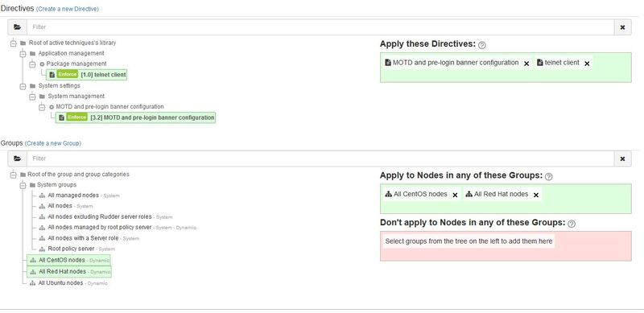Collapse the Application management folder
The width and height of the screenshot is (644, 313).
[23, 54]
